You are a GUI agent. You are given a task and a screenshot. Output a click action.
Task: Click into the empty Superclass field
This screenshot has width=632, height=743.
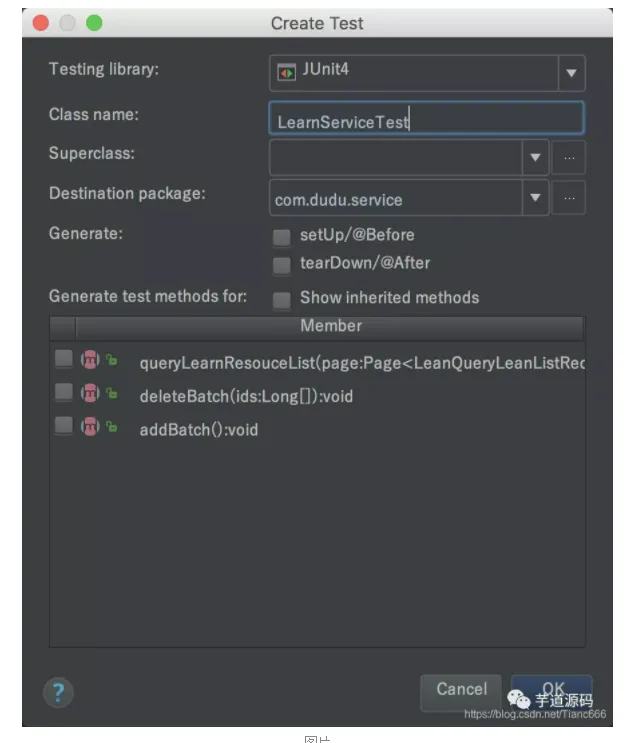coord(396,157)
